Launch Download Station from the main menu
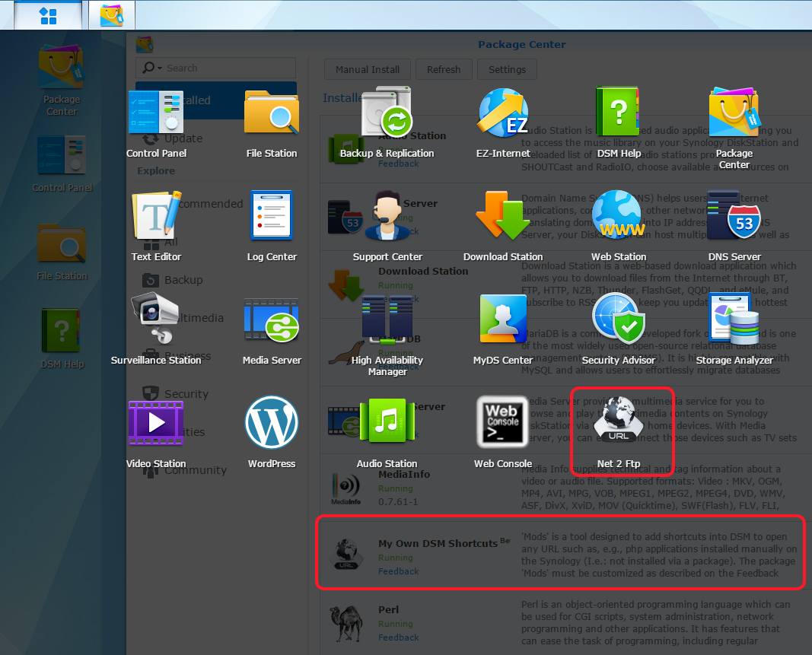Viewport: 812px width, 655px height. click(503, 227)
